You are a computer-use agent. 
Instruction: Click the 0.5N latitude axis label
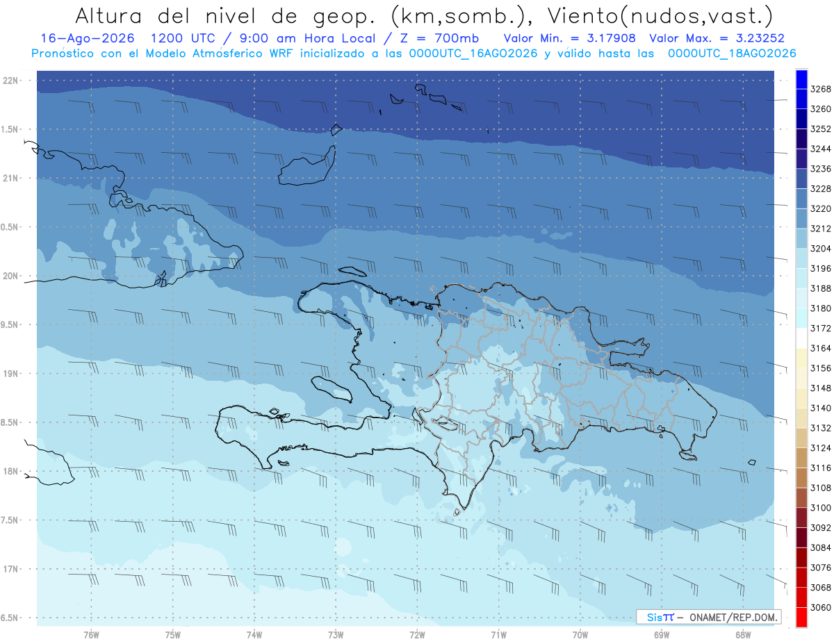tap(10, 227)
